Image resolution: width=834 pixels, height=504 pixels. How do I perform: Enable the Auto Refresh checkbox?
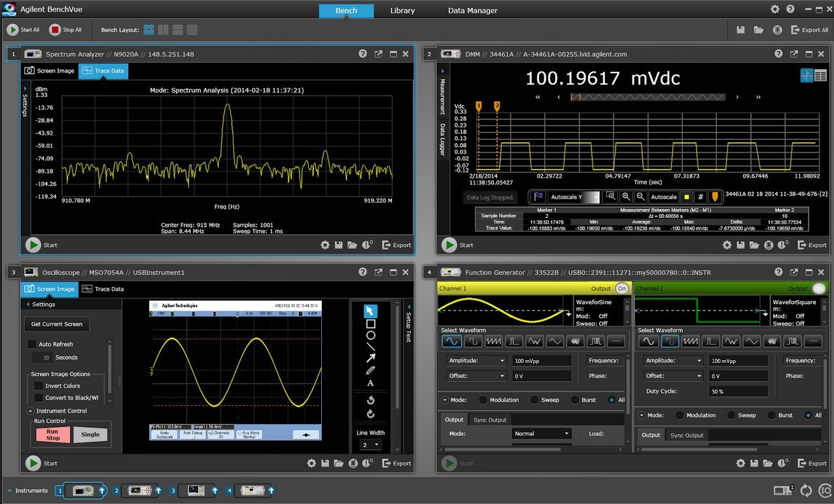[x=32, y=344]
